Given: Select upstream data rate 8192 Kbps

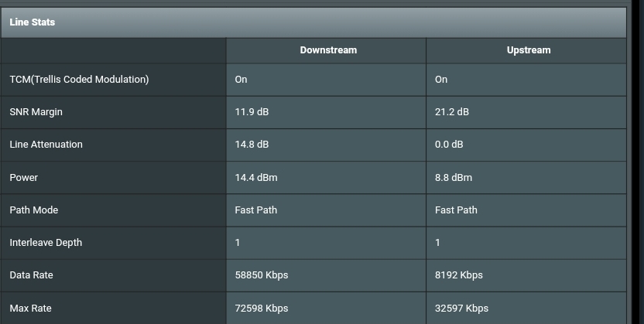Looking at the screenshot, I should click(459, 275).
